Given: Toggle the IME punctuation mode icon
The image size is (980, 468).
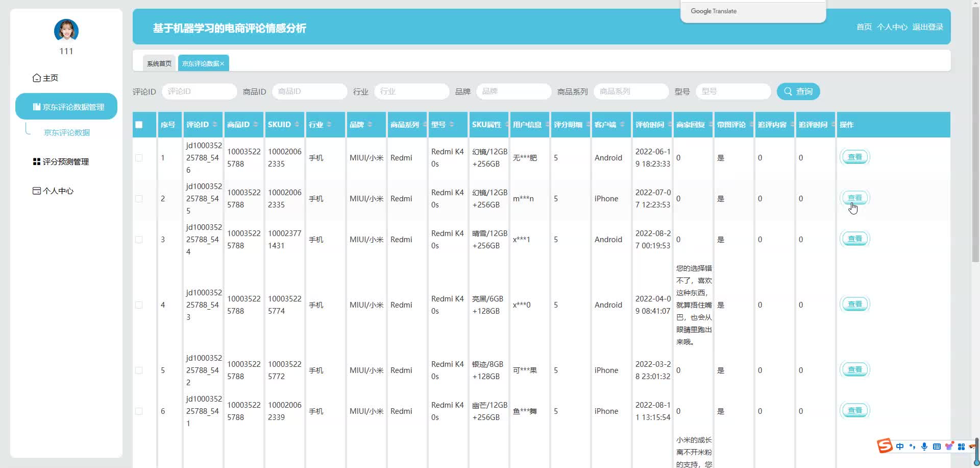Looking at the screenshot, I should coord(912,447).
